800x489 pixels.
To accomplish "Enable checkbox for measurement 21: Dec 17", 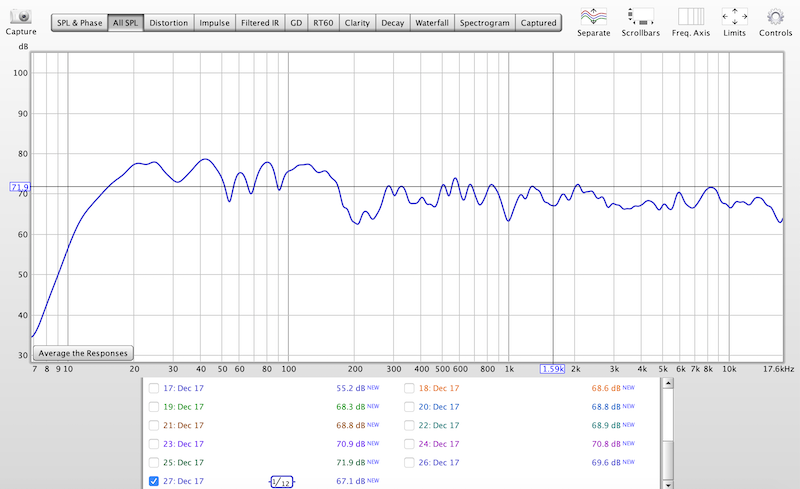I will pos(154,425).
